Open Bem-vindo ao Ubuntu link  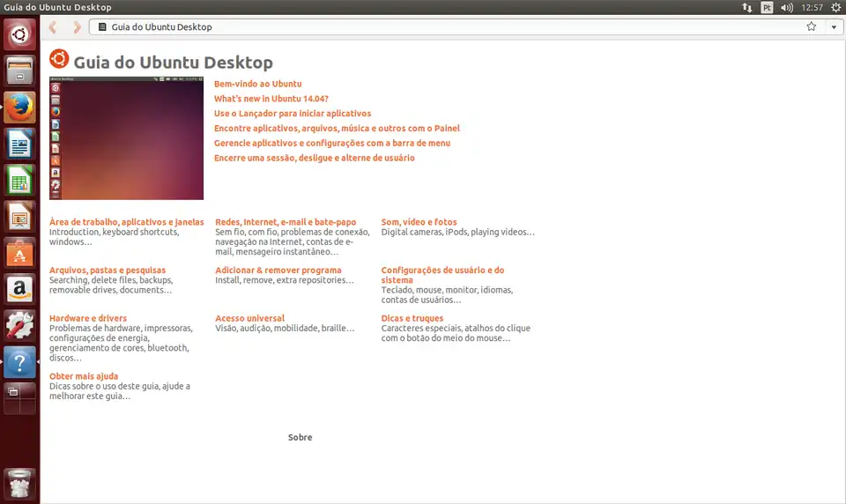tap(258, 85)
